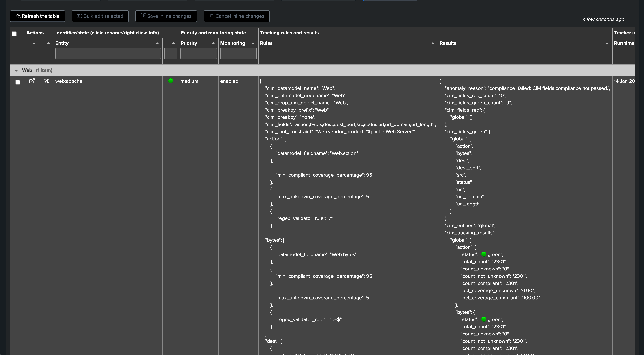Click the Run time column header
This screenshot has height=355, width=644.
click(624, 43)
